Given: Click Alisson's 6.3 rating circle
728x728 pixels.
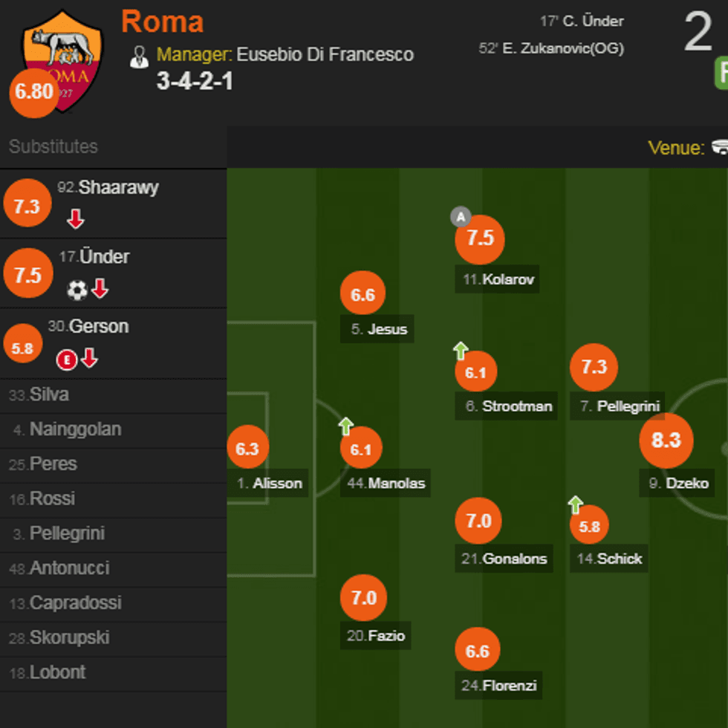Looking at the screenshot, I should click(247, 449).
